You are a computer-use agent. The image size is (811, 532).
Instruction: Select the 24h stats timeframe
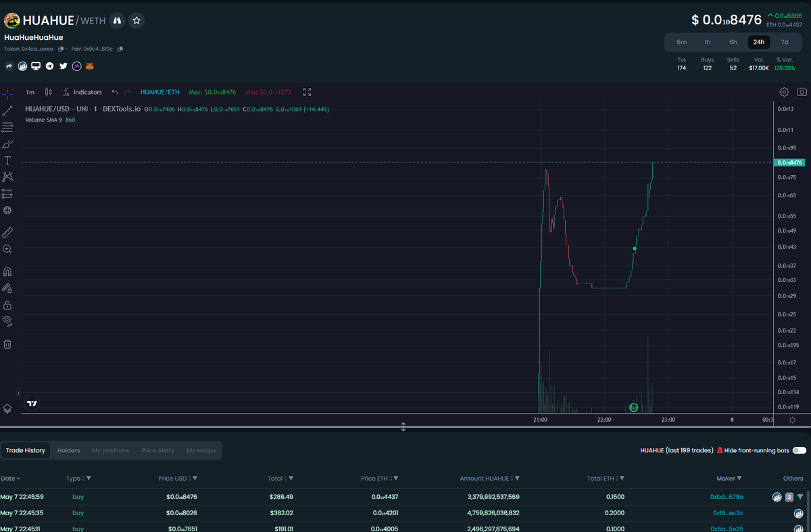tap(759, 42)
